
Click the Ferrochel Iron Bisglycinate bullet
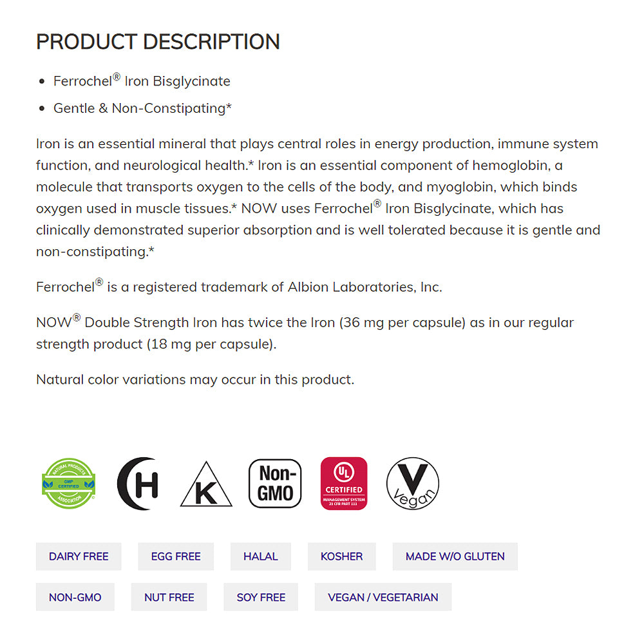[x=142, y=81]
